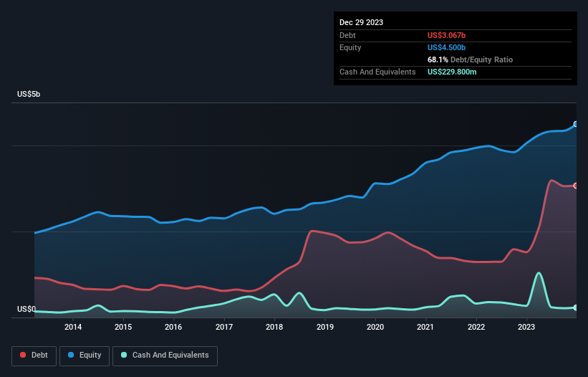Select the 2020 x-axis label
588x377 pixels.
375,327
